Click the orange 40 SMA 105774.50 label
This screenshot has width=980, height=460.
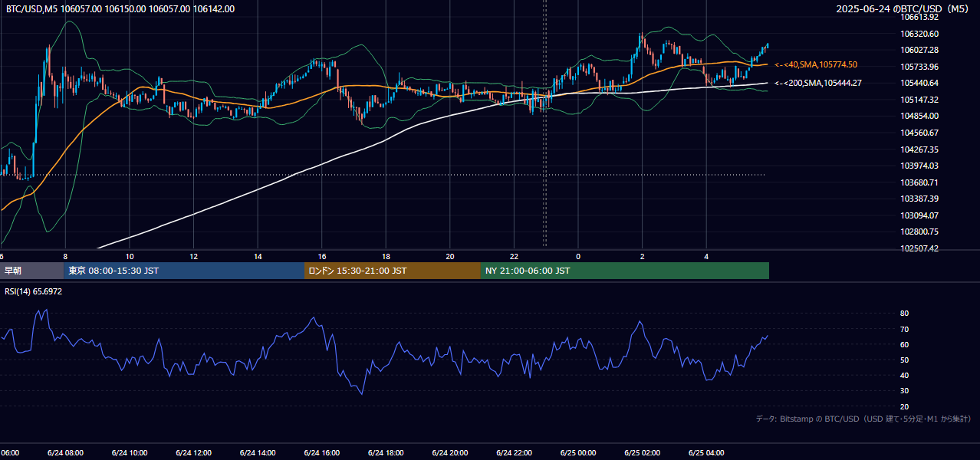[x=816, y=64]
